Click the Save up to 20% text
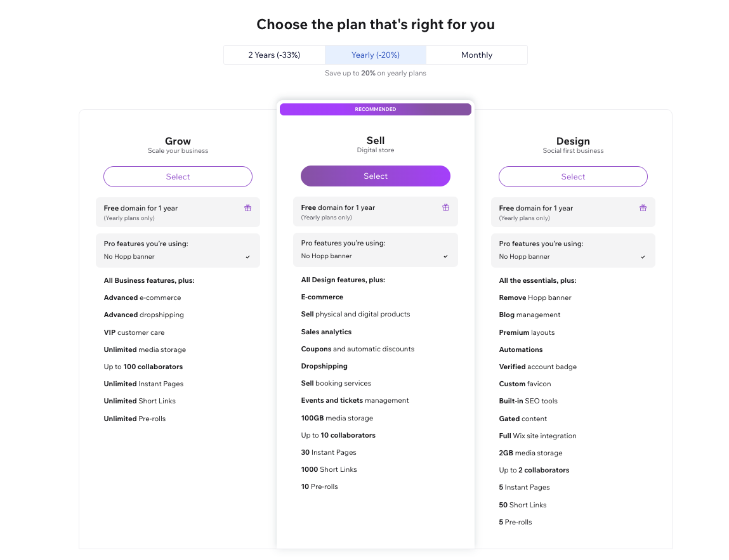Screen dimensions: 729x560 point(375,73)
